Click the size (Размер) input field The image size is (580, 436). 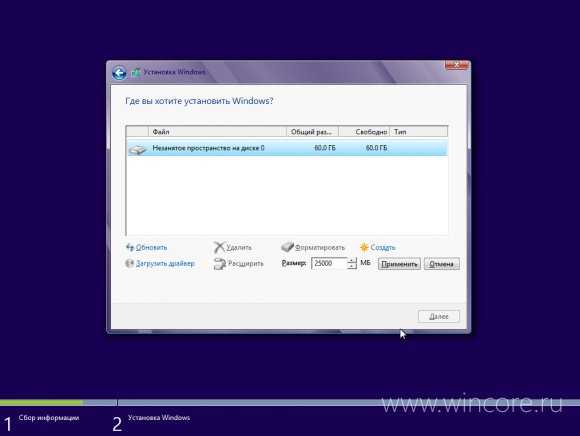pos(329,263)
